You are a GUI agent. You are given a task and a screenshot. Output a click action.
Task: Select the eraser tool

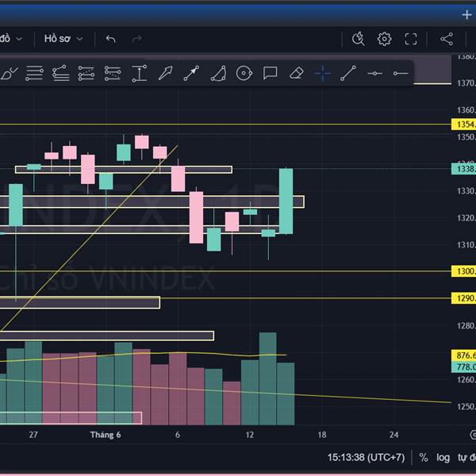click(x=296, y=73)
